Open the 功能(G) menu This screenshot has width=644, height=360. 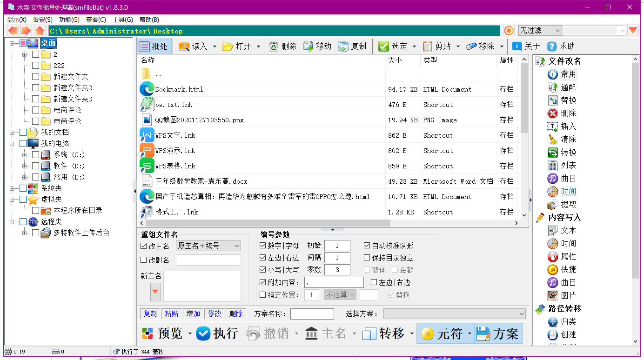tap(69, 20)
